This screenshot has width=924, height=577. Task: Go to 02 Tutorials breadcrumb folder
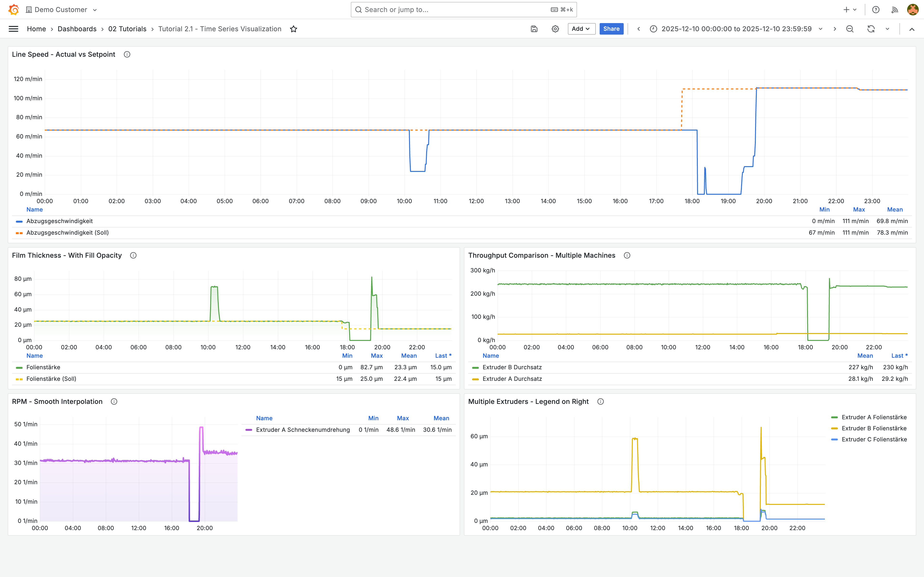[127, 29]
